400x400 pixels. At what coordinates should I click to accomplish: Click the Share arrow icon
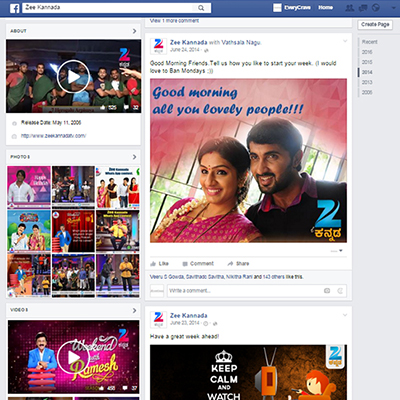230,264
